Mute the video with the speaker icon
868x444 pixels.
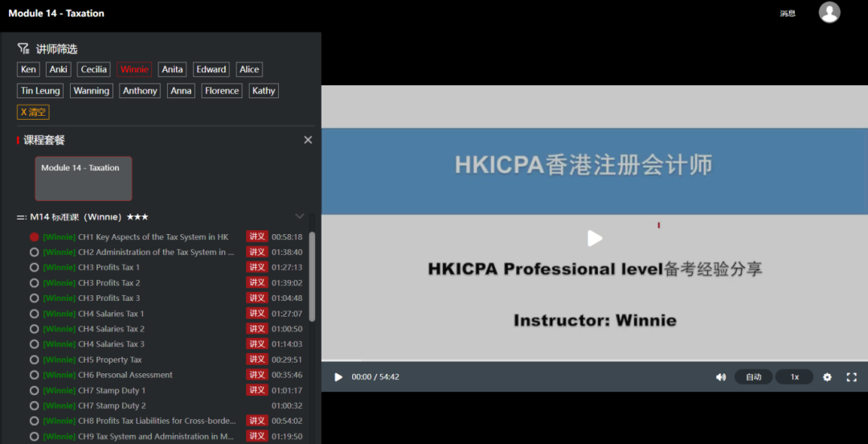pyautogui.click(x=721, y=377)
